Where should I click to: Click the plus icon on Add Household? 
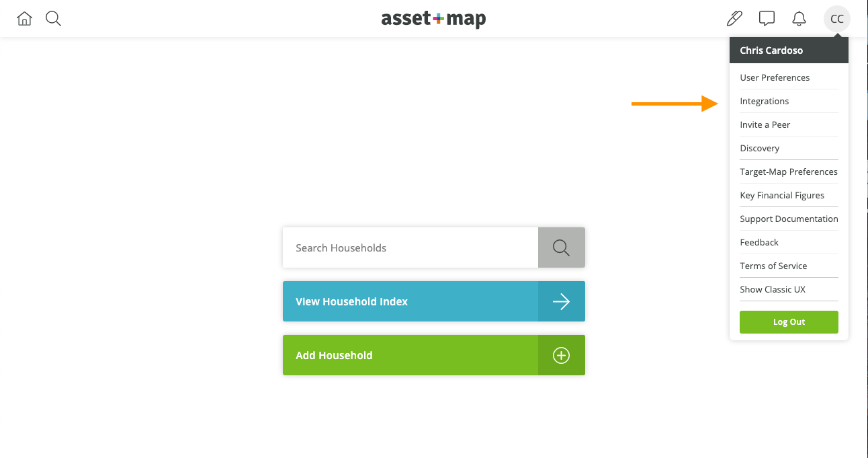point(561,355)
